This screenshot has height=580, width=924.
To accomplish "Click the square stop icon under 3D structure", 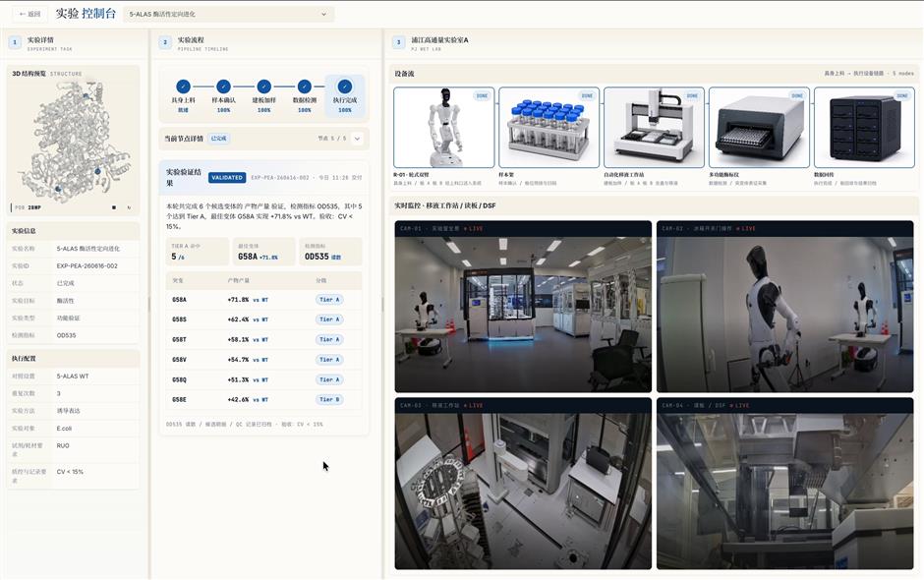I will [x=114, y=207].
